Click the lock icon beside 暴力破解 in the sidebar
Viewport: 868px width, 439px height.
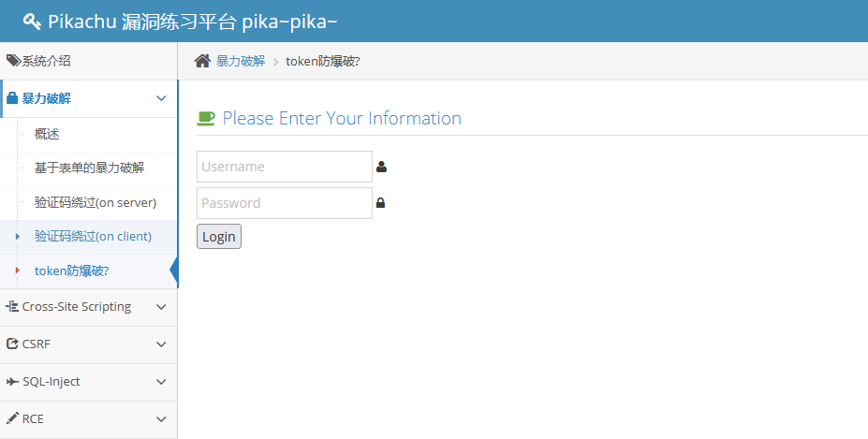pos(12,97)
